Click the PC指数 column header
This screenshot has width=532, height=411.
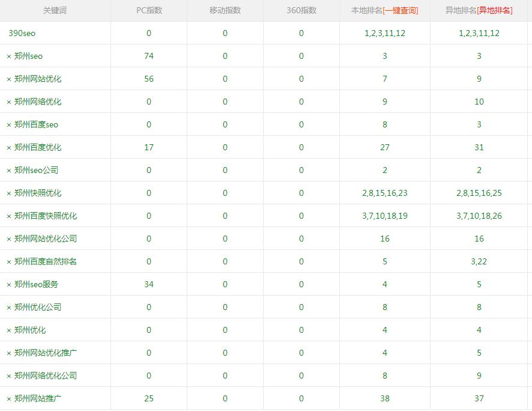tap(149, 10)
